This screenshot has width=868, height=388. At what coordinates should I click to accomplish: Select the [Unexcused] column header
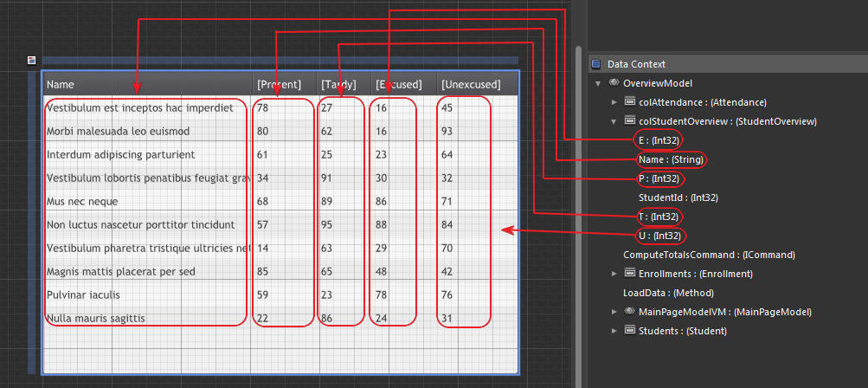477,84
